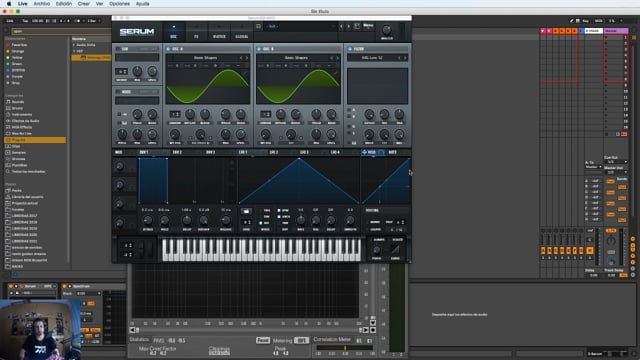Route Noise to filter checkbox

[349, 126]
